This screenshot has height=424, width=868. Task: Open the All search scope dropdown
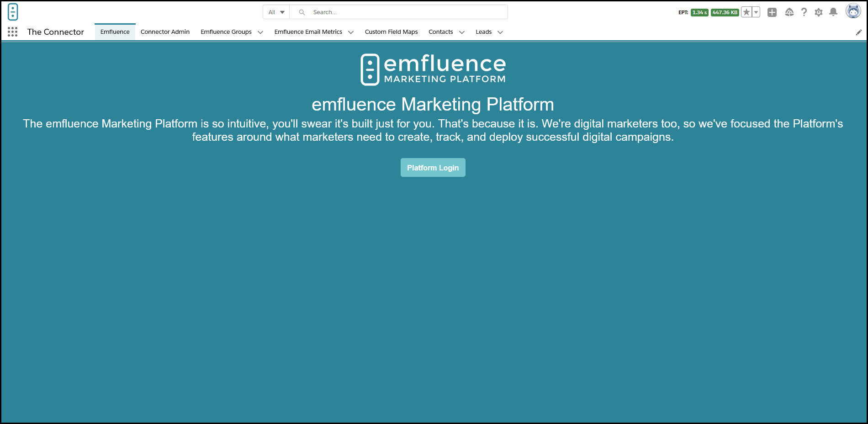(276, 12)
